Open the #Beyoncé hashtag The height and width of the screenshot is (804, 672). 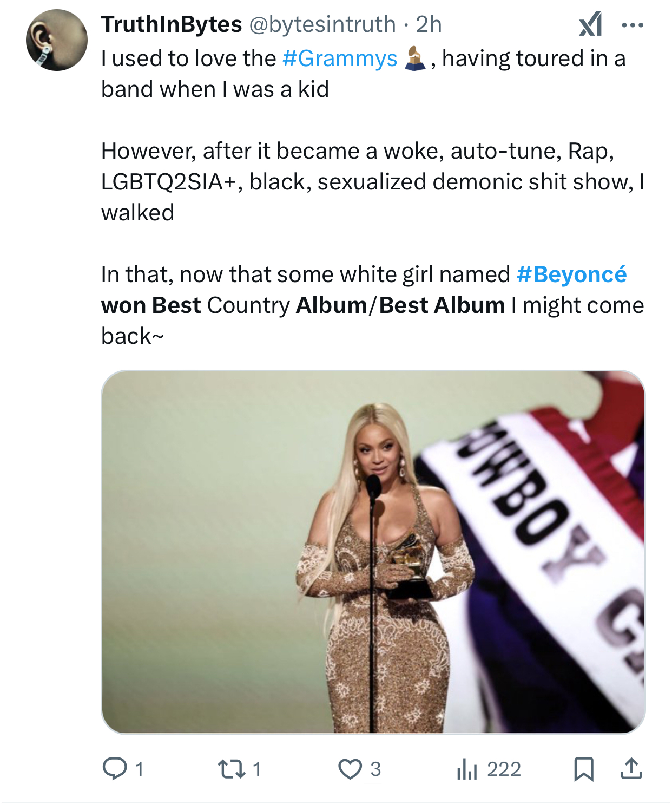[x=572, y=274]
